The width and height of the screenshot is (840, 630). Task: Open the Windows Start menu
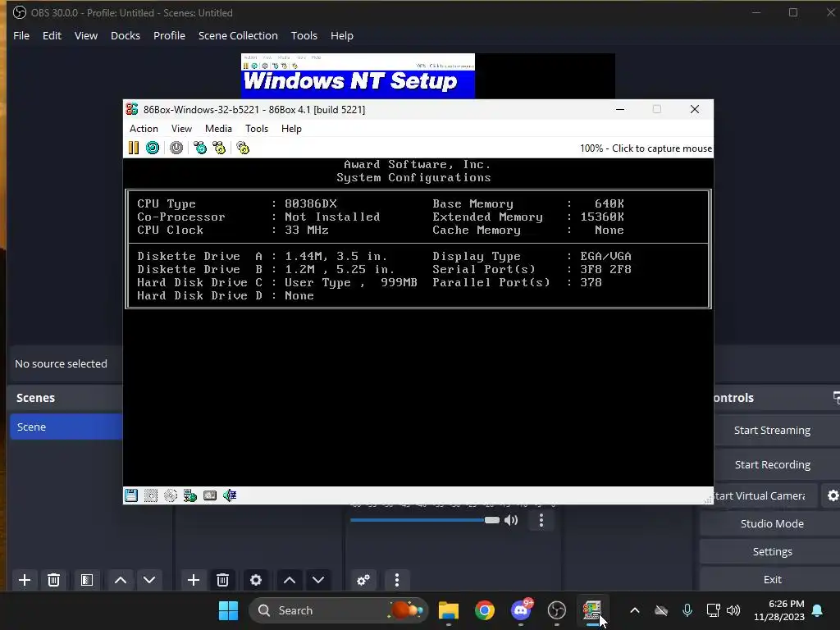228,610
